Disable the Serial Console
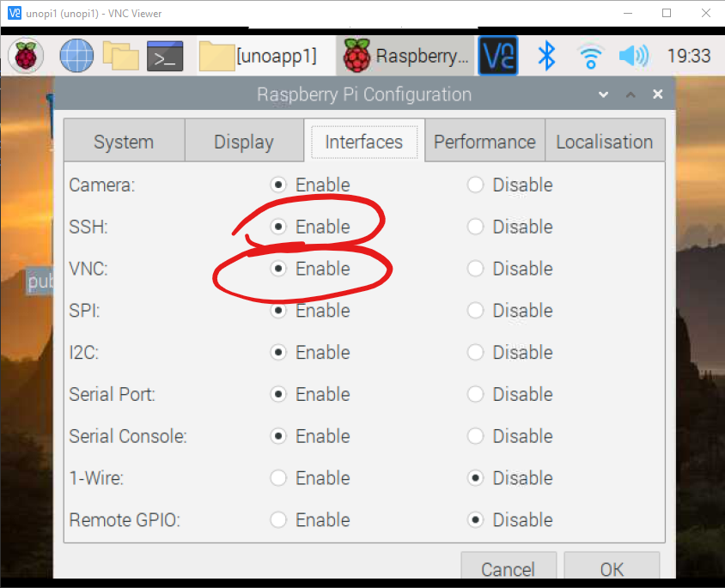This screenshot has width=725, height=588. click(x=475, y=436)
